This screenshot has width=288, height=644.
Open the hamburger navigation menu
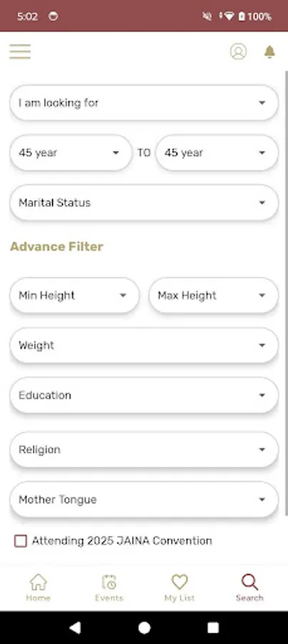click(20, 52)
